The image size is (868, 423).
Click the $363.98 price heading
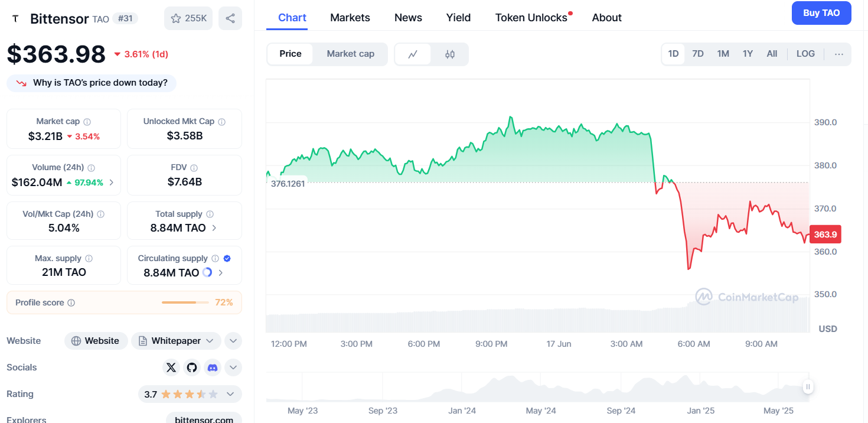[x=56, y=54]
